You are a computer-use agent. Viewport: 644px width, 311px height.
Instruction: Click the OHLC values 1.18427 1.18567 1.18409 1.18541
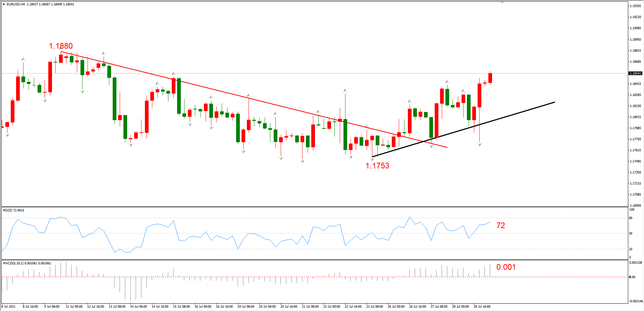(x=51, y=4)
